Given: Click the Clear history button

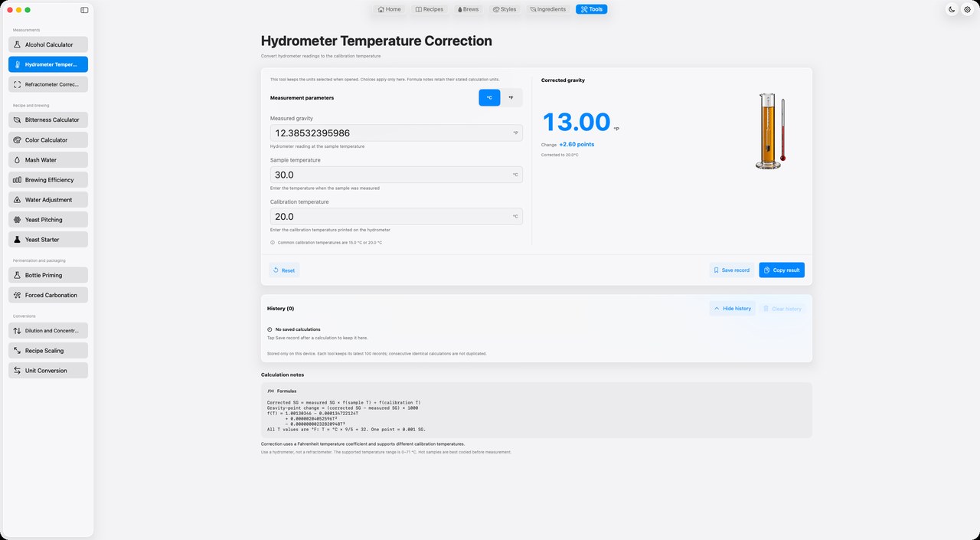Looking at the screenshot, I should [782, 308].
